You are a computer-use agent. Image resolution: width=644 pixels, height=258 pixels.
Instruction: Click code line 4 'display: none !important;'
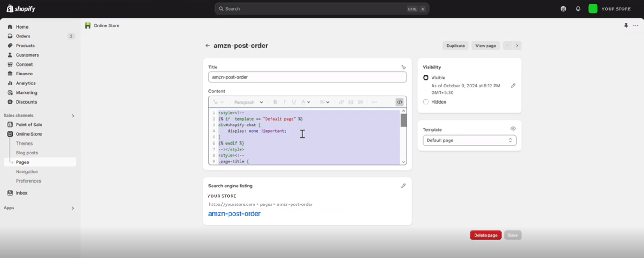coord(257,131)
